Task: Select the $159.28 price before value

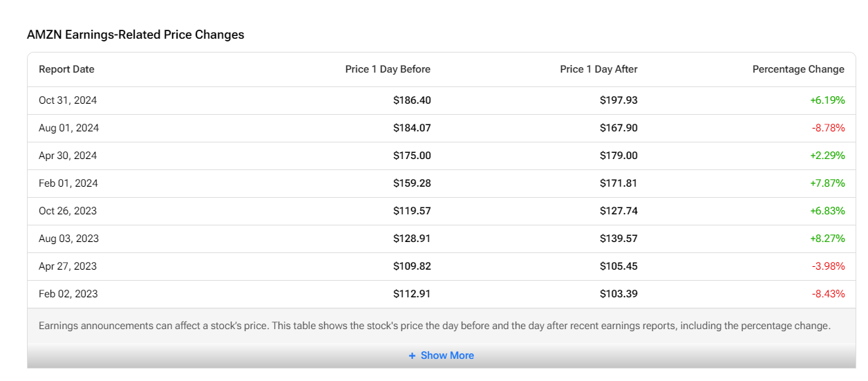Action: click(412, 183)
